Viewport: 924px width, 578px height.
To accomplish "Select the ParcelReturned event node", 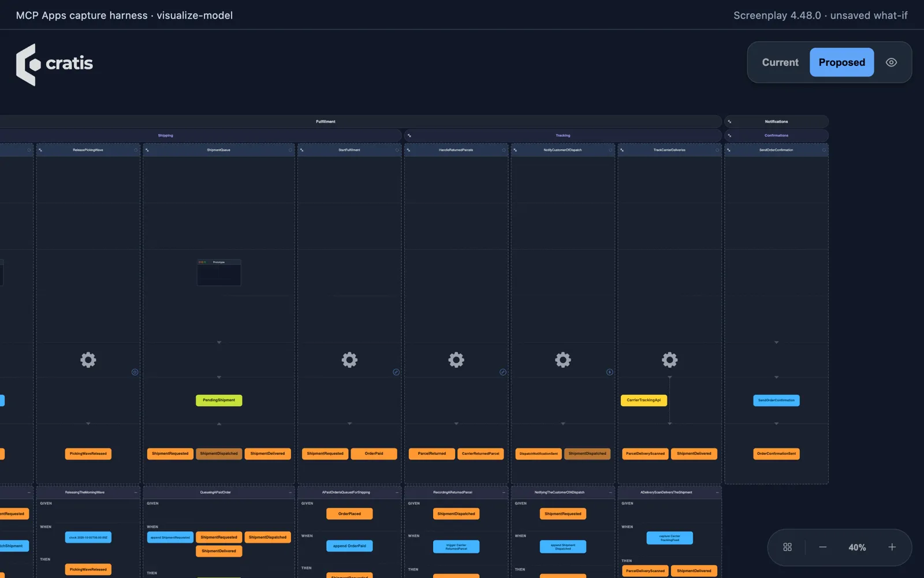I will [432, 454].
